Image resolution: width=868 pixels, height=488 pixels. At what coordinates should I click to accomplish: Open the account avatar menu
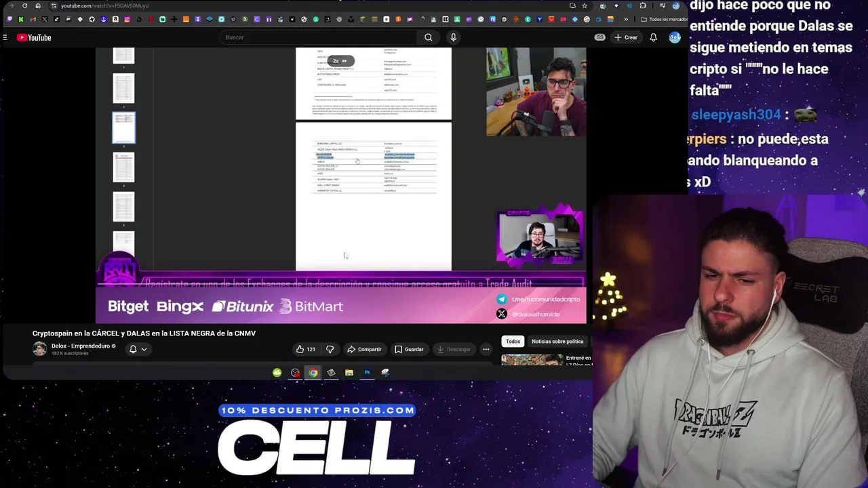675,37
